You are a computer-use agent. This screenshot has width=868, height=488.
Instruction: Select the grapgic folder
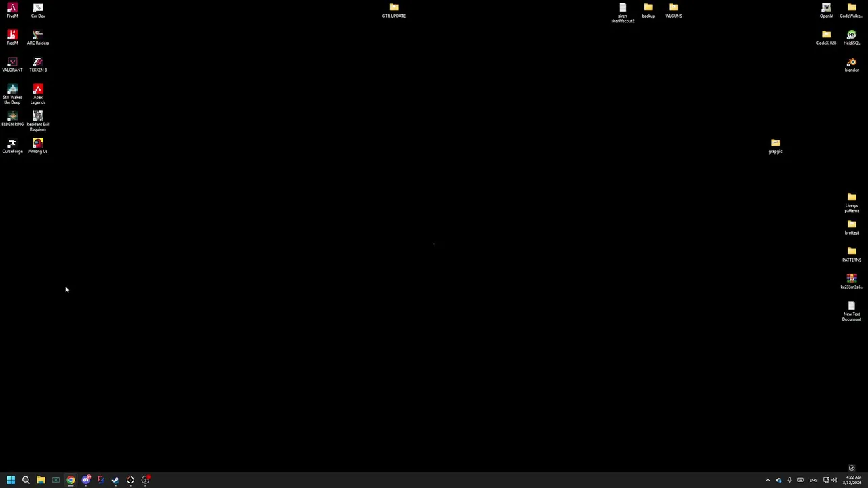coord(775,146)
